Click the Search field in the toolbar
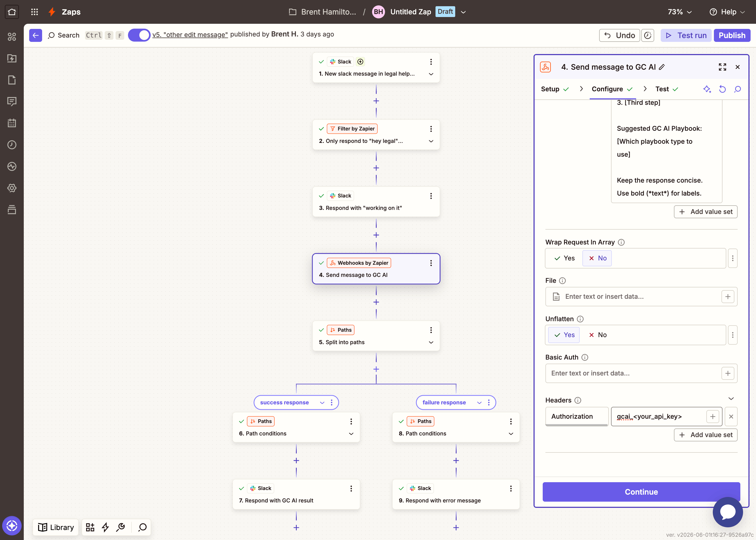The height and width of the screenshot is (540, 756). point(85,35)
